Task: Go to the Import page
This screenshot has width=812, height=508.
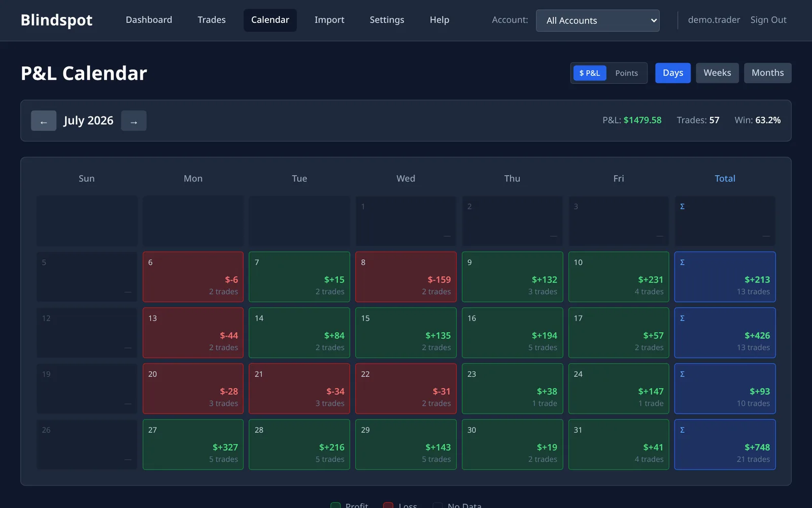Action: [329, 20]
